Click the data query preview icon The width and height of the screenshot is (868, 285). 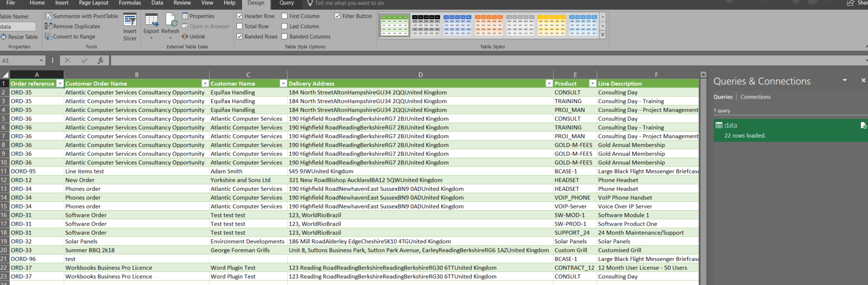coord(863,126)
